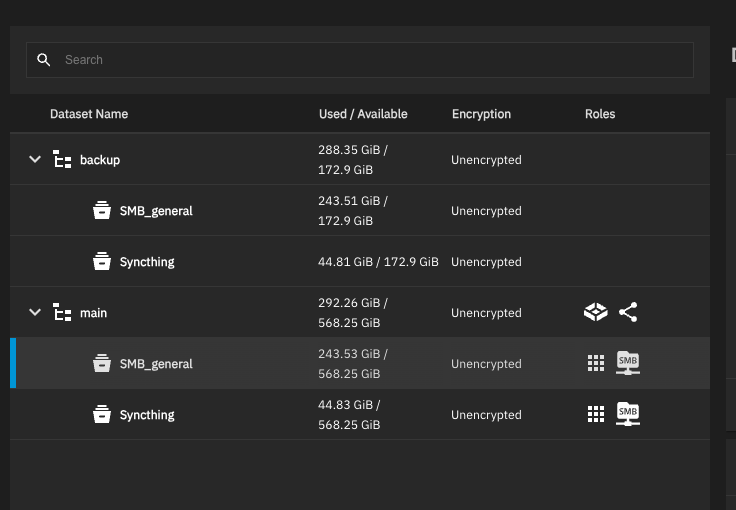
Task: Click the main pool root dataset icon
Action: (x=62, y=312)
